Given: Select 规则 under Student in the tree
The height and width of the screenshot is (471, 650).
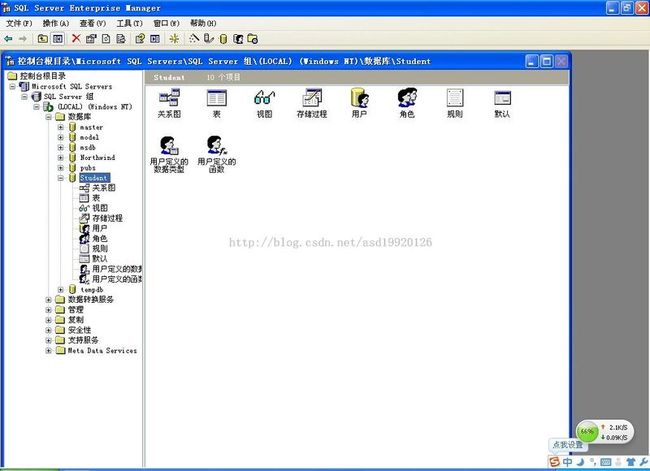Looking at the screenshot, I should coord(100,249).
